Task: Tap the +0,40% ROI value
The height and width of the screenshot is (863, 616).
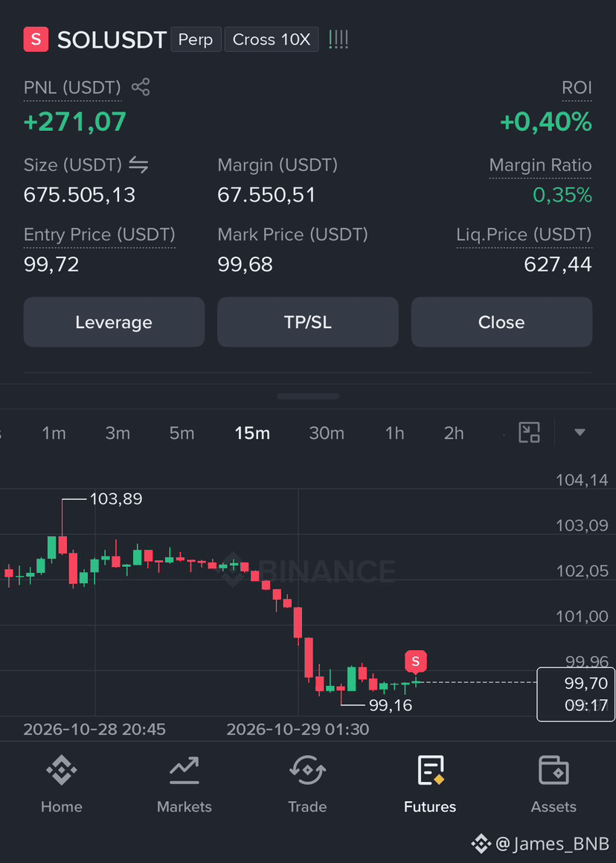Action: coord(546,121)
